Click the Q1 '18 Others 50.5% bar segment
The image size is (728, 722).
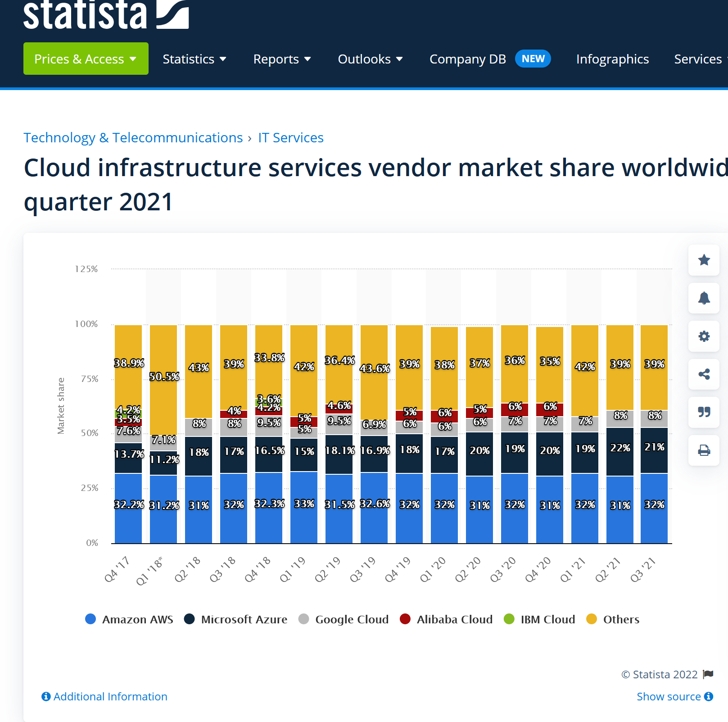(163, 380)
